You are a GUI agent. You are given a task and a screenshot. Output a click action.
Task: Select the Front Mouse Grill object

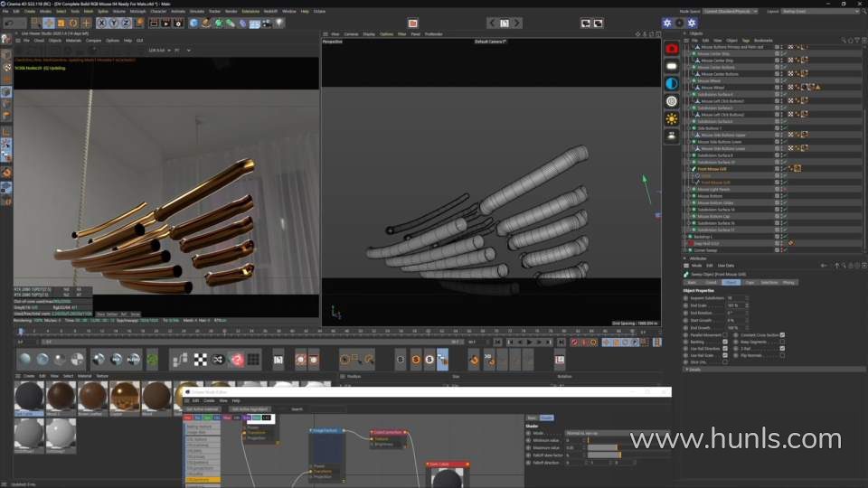tap(713, 168)
